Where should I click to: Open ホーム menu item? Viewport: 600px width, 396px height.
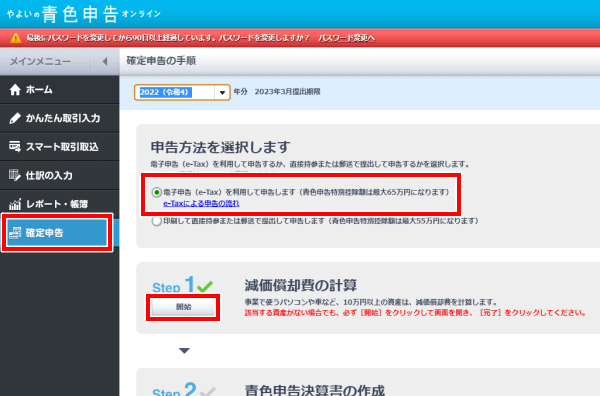click(60, 90)
